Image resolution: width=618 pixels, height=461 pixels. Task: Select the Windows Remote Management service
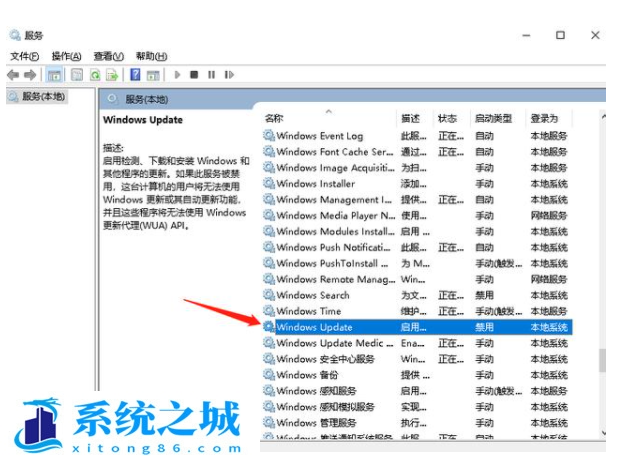[x=417, y=279]
